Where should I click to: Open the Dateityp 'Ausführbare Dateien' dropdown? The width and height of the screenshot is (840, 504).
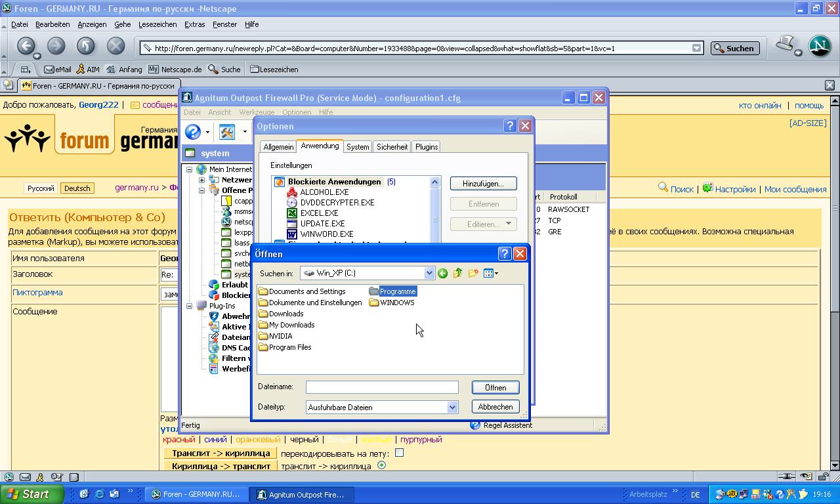452,408
